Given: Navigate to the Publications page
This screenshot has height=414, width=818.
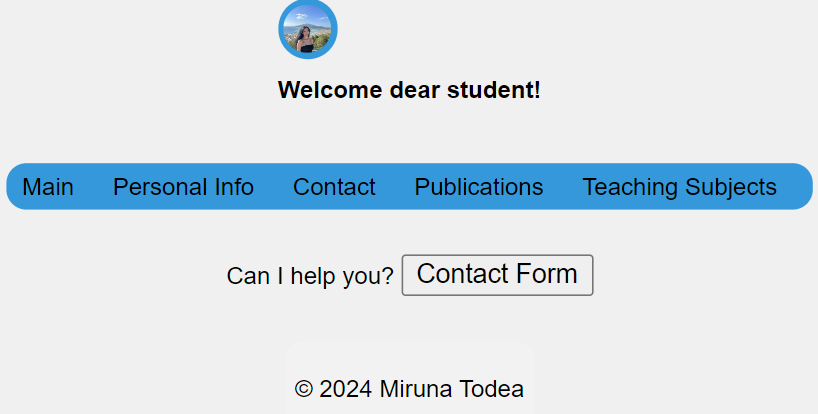Looking at the screenshot, I should pyautogui.click(x=479, y=187).
